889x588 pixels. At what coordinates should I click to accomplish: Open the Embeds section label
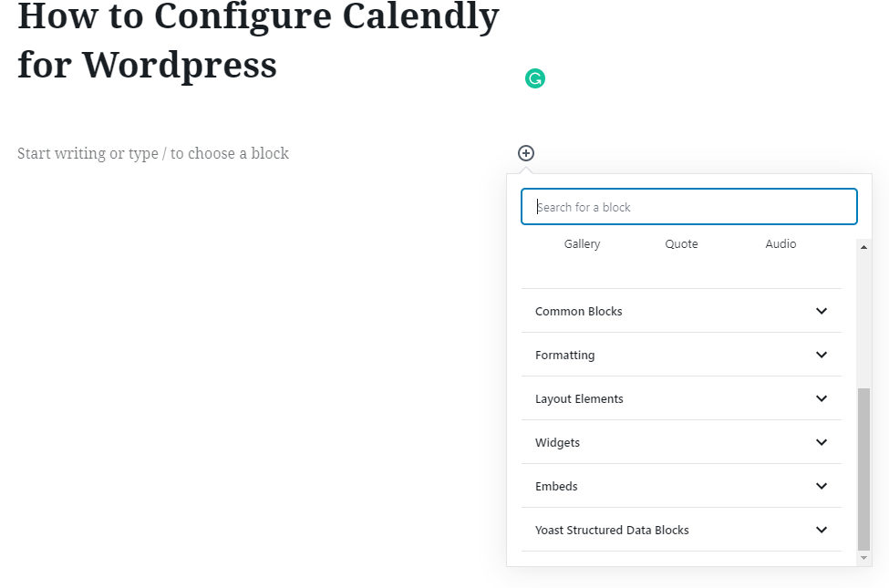coord(556,487)
